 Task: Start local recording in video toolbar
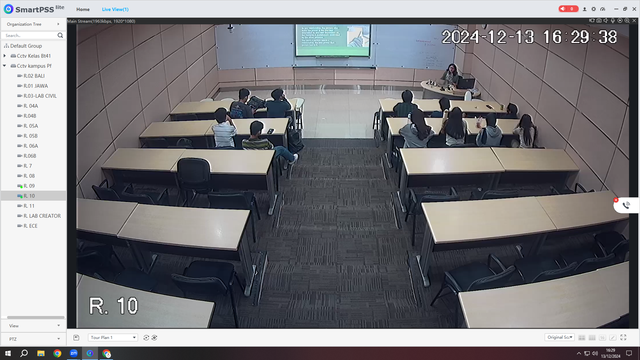pyautogui.click(x=592, y=20)
